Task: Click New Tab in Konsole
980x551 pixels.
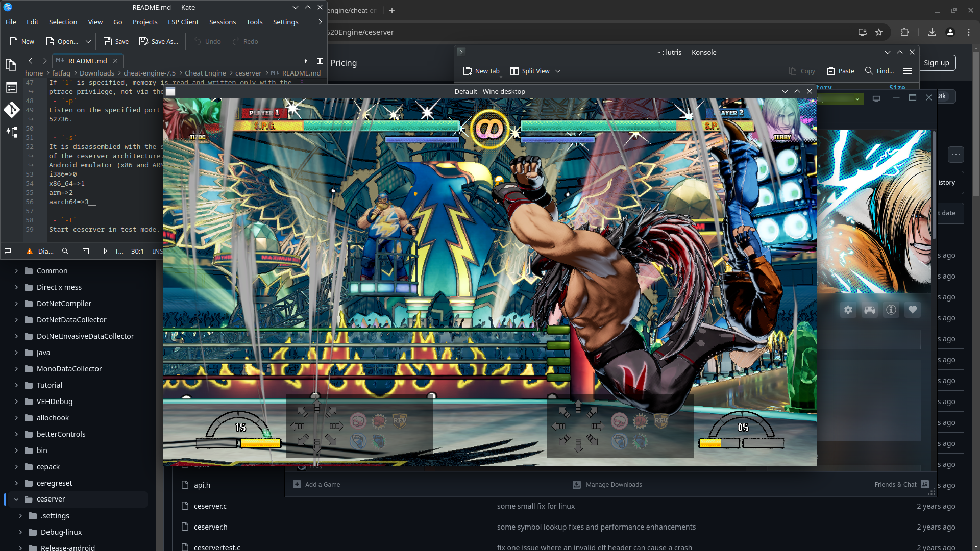Action: click(x=481, y=71)
